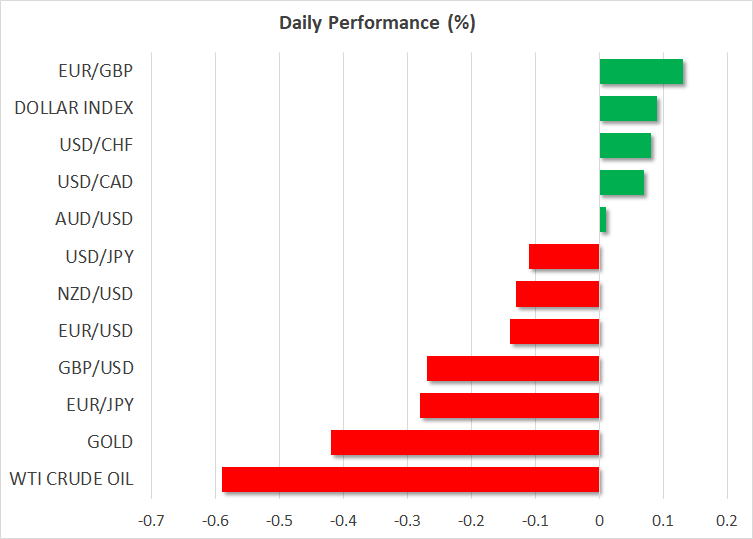Click the 0 x-axis tick label
This screenshot has height=539, width=753.
(x=599, y=520)
